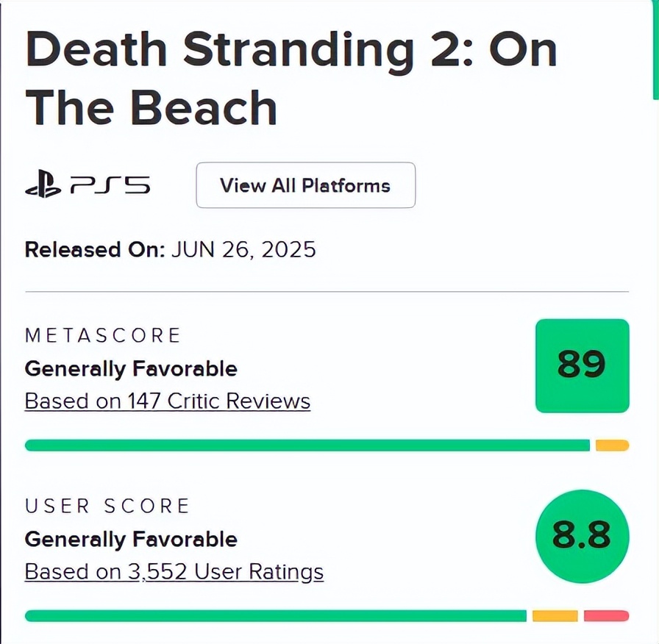Click Generally Favorable under USER SCORE
659x644 pixels.
coord(131,540)
